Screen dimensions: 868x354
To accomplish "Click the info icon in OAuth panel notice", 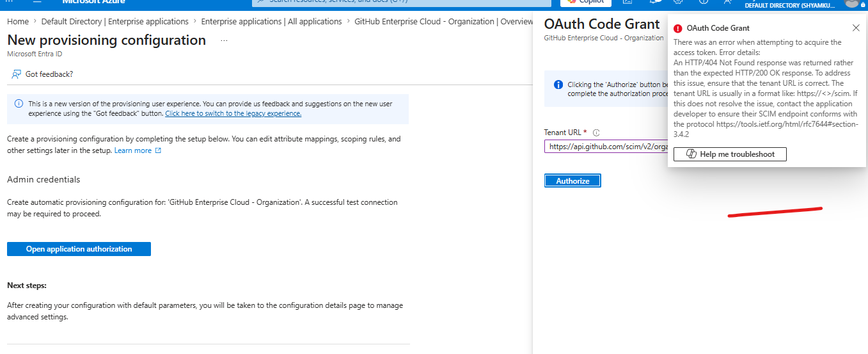I will click(558, 84).
